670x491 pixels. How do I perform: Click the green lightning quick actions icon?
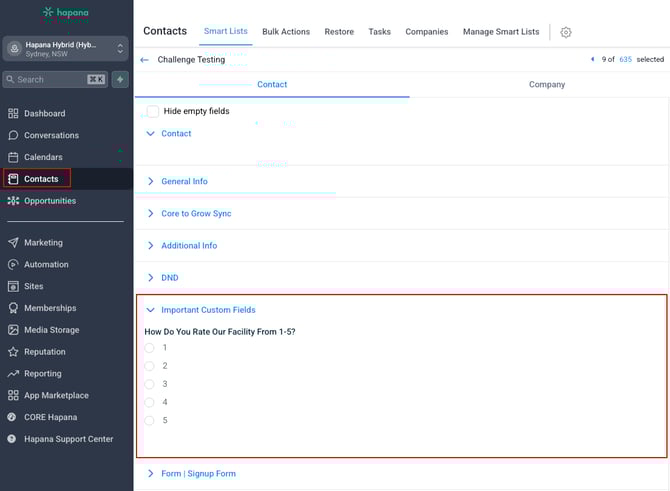tap(120, 79)
